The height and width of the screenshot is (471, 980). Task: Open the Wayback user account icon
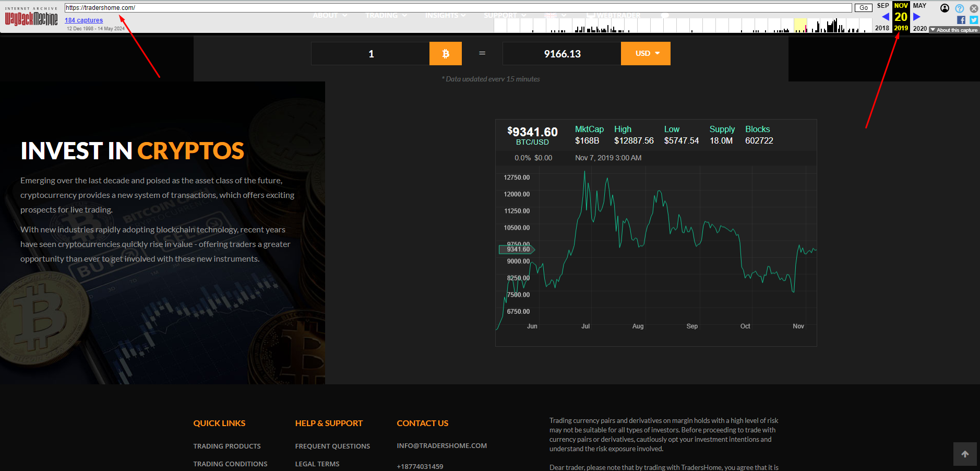coord(945,8)
